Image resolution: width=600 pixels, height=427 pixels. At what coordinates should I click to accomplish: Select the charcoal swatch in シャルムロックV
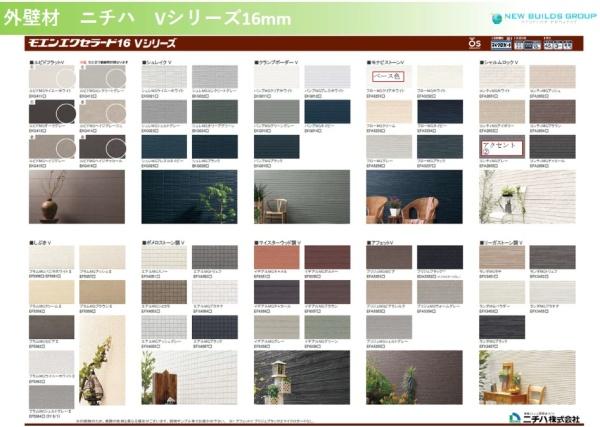pyautogui.click(x=553, y=147)
